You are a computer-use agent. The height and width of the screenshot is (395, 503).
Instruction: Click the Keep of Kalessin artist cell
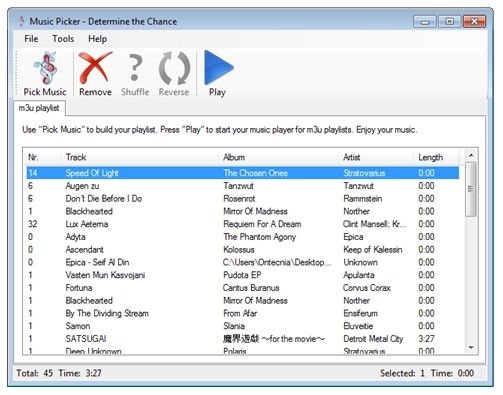[x=373, y=249]
